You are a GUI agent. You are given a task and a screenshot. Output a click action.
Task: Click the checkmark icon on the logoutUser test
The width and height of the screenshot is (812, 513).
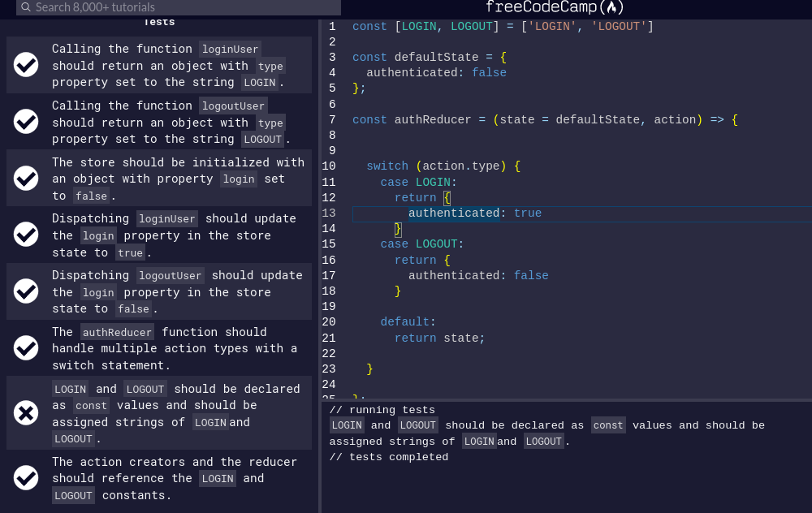25,121
